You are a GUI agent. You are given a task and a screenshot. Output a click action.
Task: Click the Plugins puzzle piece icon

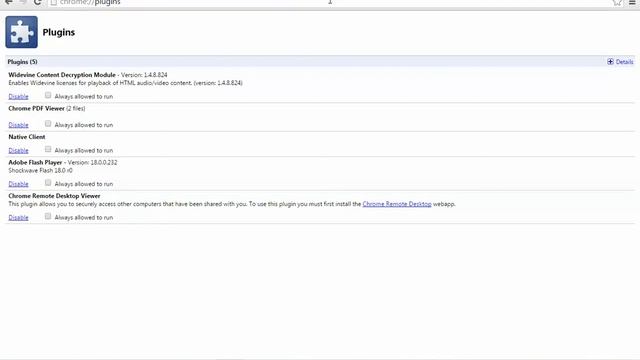[22, 32]
